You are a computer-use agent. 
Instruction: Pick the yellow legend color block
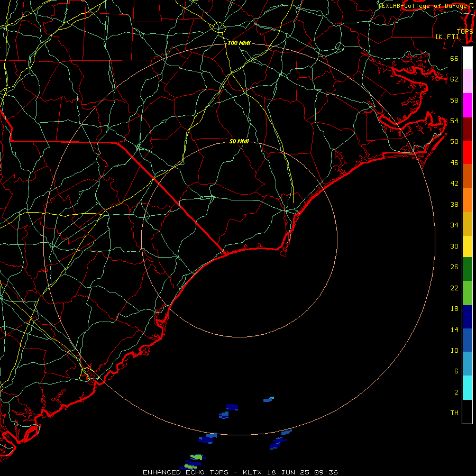click(x=467, y=246)
